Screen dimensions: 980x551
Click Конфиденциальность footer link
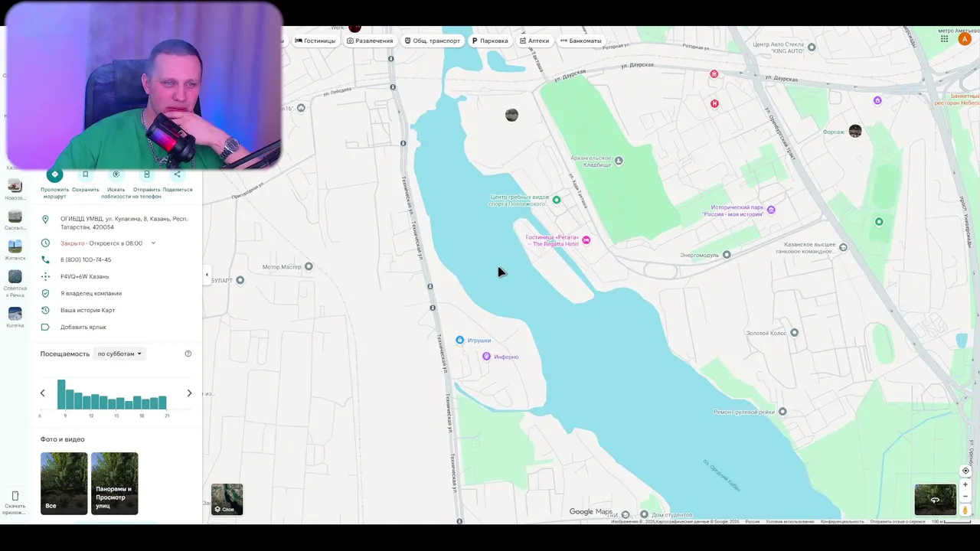point(842,522)
